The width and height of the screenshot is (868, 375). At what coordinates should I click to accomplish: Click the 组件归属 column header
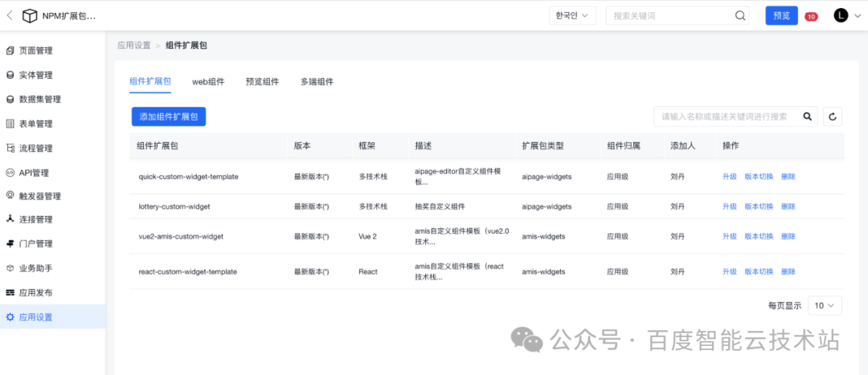point(624,145)
